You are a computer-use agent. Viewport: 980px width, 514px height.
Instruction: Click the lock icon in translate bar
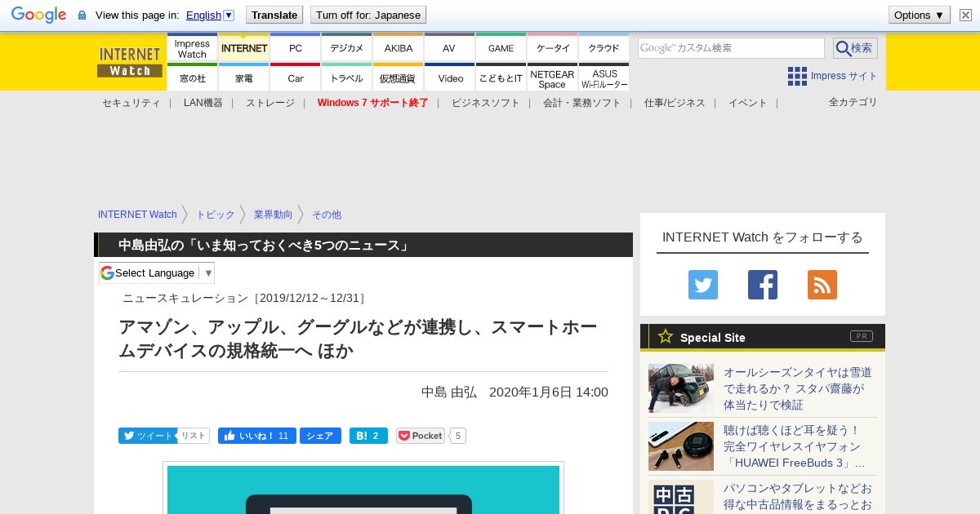tap(82, 16)
